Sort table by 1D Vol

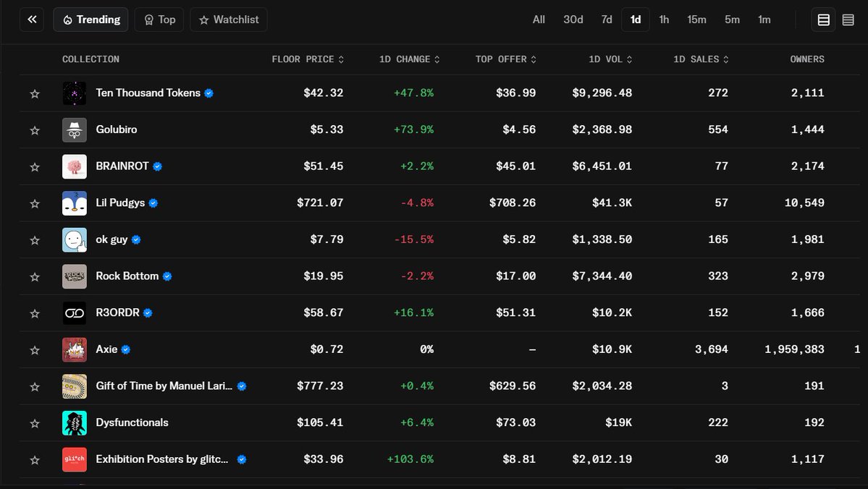pyautogui.click(x=610, y=59)
